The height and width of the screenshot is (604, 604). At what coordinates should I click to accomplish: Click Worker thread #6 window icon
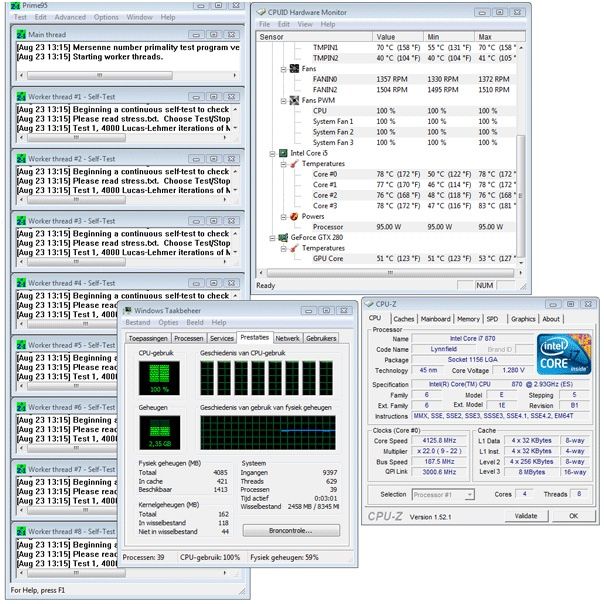(x=21, y=407)
